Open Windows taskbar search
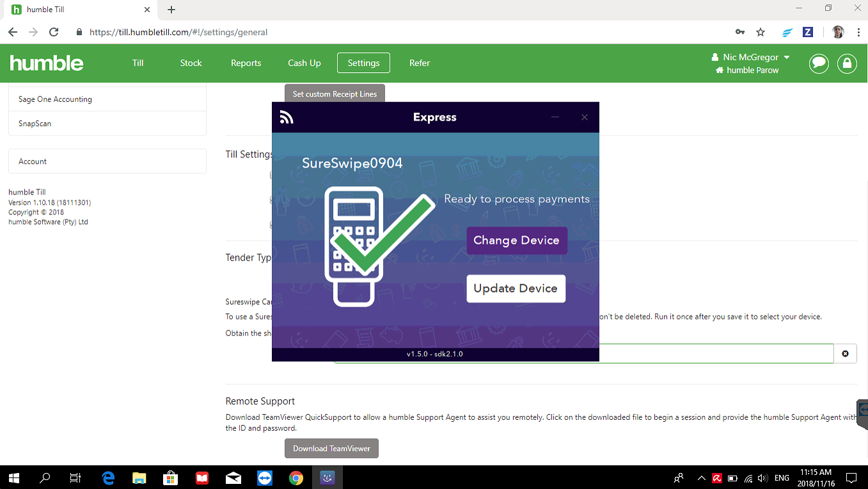The width and height of the screenshot is (868, 489). click(45, 477)
